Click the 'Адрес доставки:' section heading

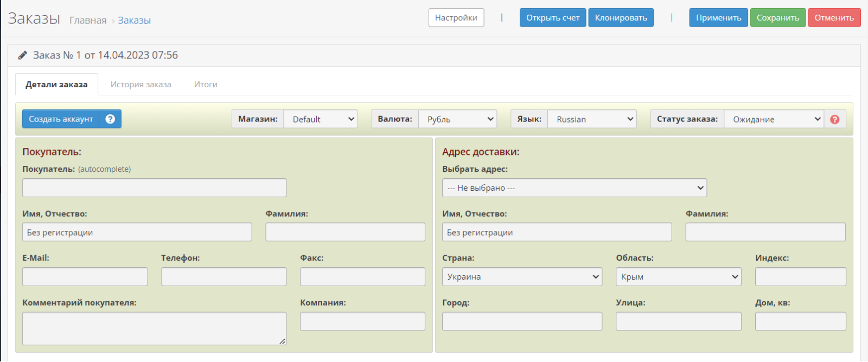point(481,152)
